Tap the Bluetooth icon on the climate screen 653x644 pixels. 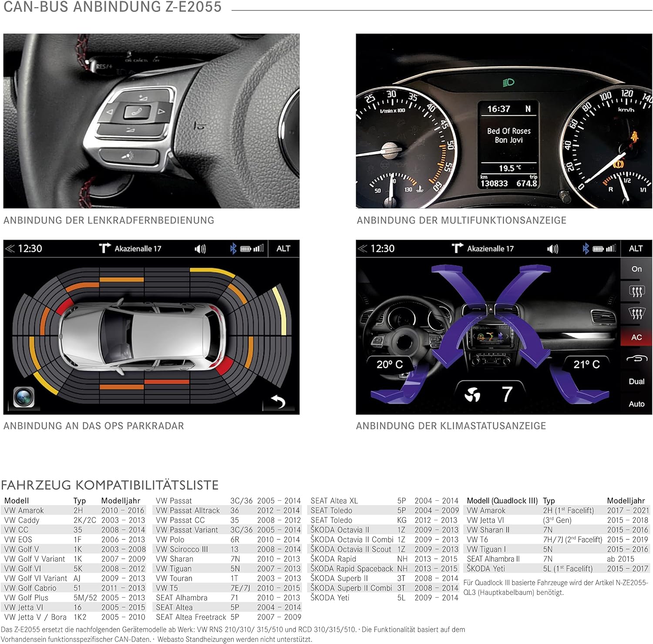[586, 249]
